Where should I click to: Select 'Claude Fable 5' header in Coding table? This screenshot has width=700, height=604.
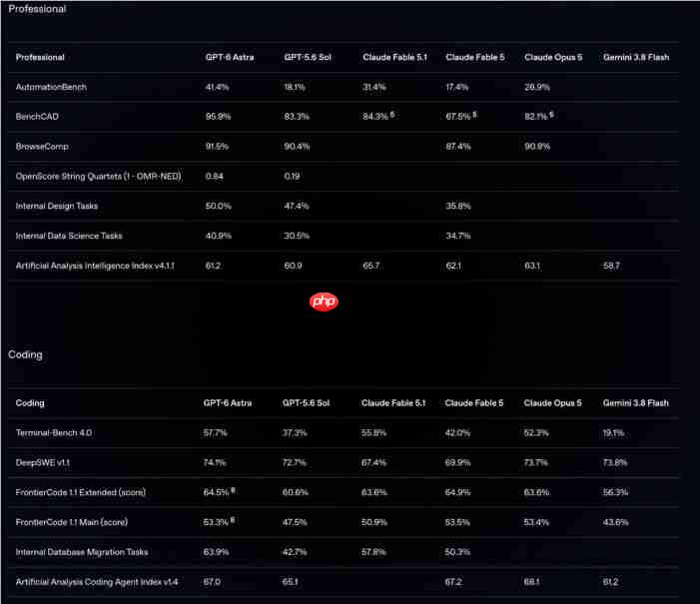tap(474, 403)
